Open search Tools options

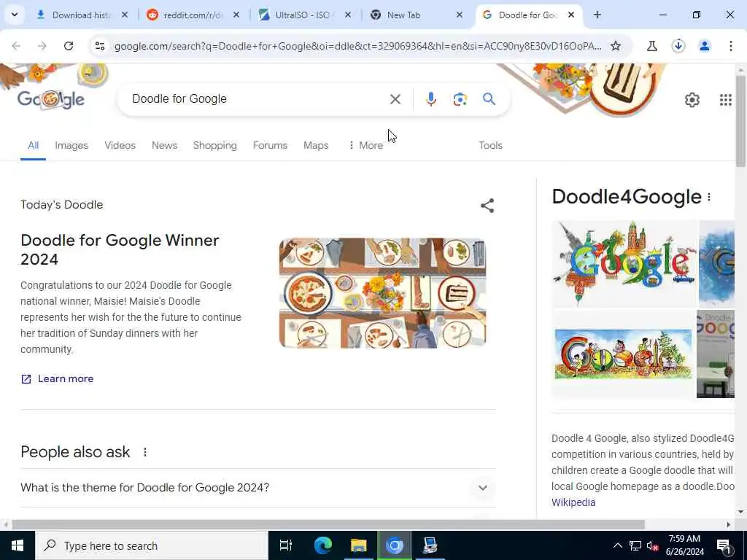[490, 145]
